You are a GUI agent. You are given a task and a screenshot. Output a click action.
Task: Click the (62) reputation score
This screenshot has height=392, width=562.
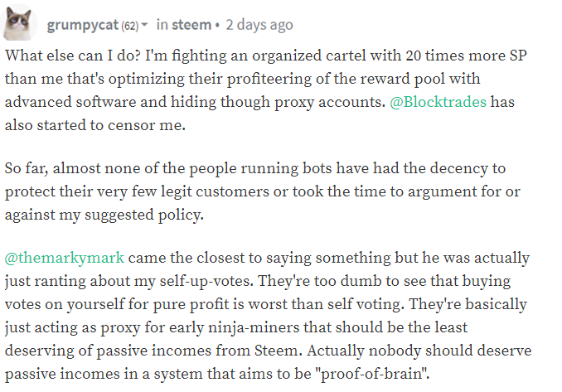130,26
